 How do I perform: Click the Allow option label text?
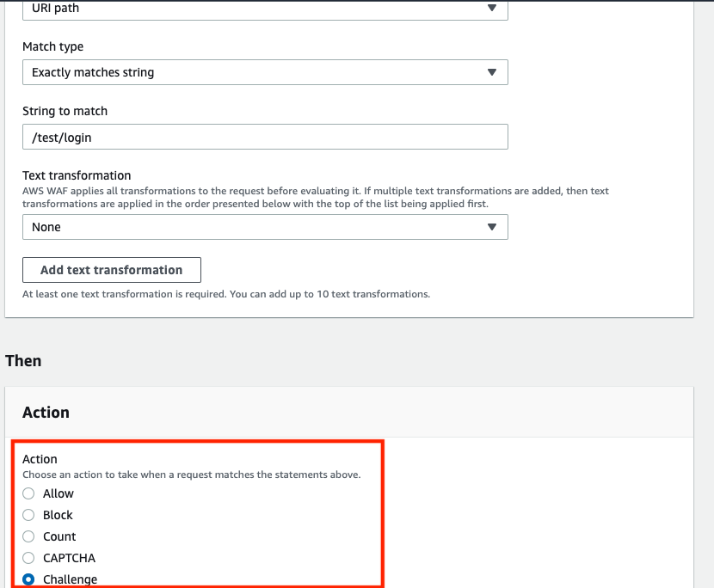(58, 493)
